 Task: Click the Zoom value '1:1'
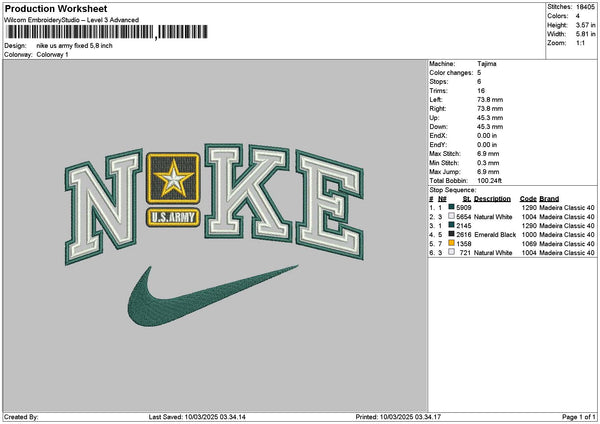[580, 43]
